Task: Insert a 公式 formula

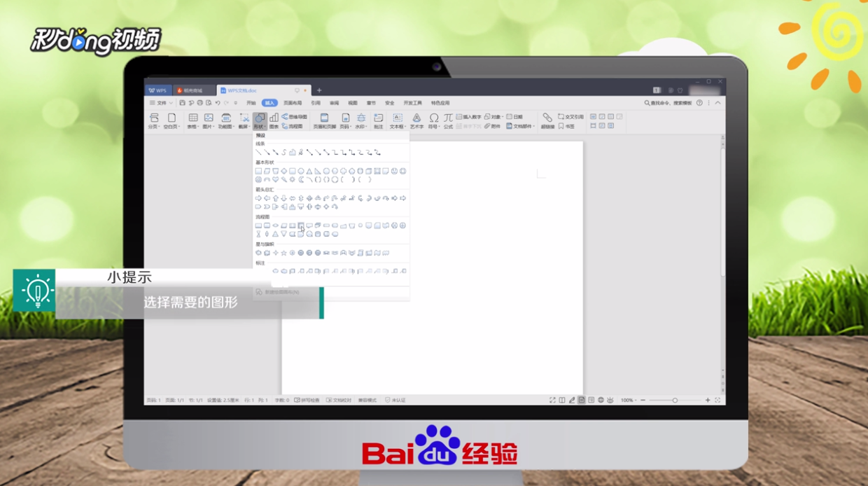Action: point(448,121)
